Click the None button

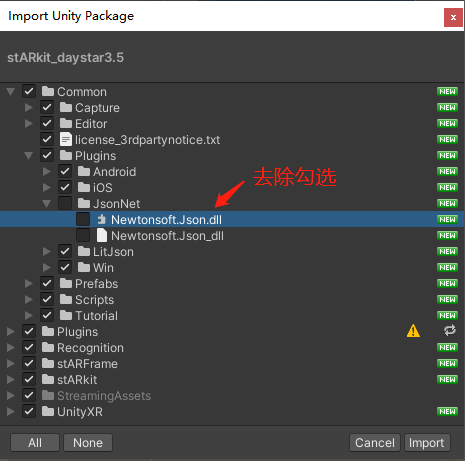point(88,443)
